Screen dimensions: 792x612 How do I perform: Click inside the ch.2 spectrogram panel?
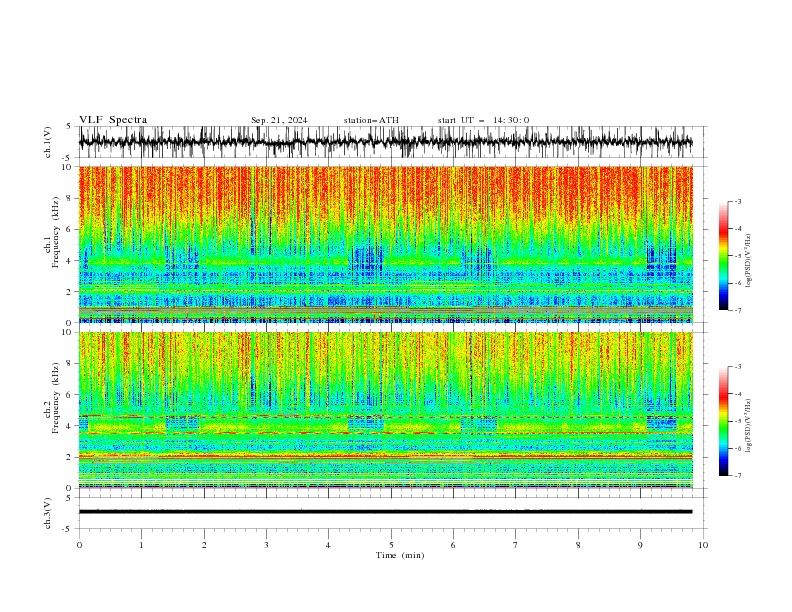(x=385, y=410)
